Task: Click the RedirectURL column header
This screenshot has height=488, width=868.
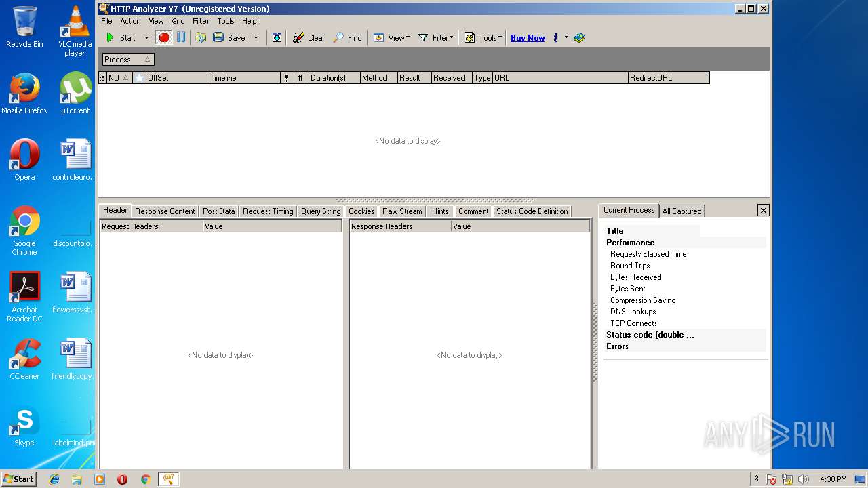Action: pyautogui.click(x=669, y=78)
